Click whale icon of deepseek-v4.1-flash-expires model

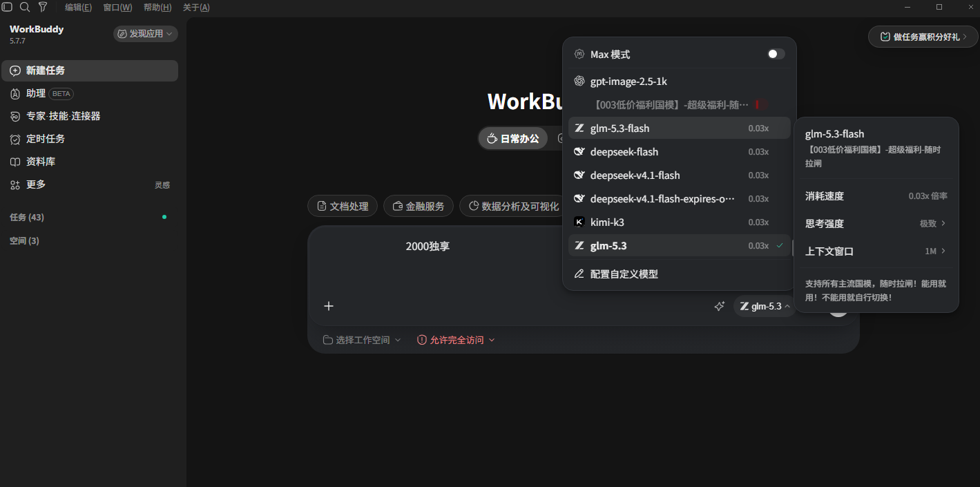point(579,199)
